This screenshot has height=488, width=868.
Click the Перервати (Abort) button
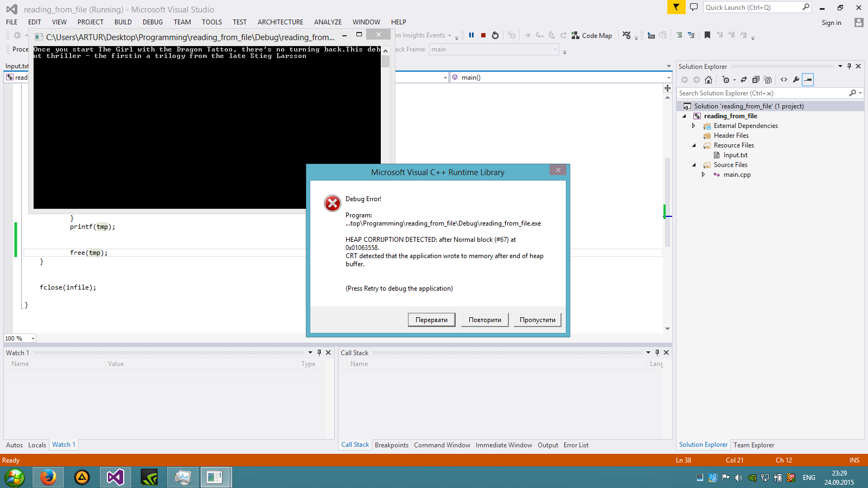[431, 320]
